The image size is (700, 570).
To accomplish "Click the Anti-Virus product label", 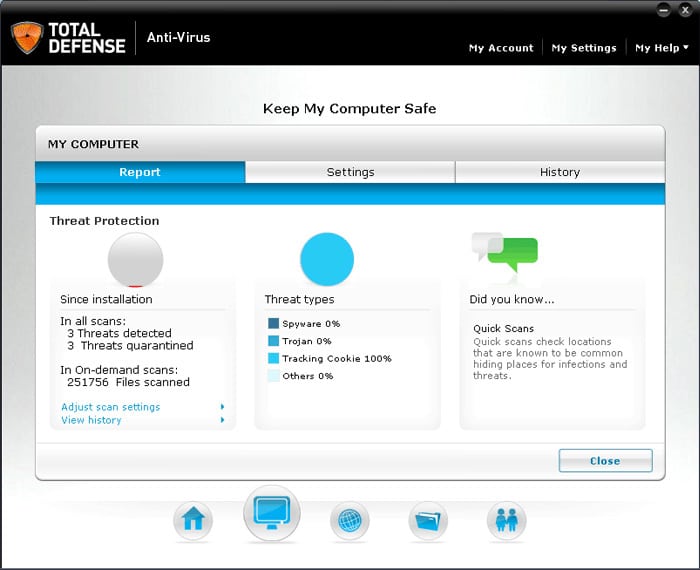I will coord(179,37).
